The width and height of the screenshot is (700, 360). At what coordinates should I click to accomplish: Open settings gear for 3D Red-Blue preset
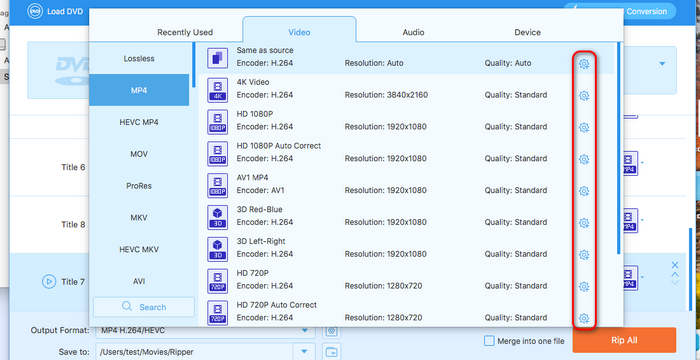(x=584, y=223)
